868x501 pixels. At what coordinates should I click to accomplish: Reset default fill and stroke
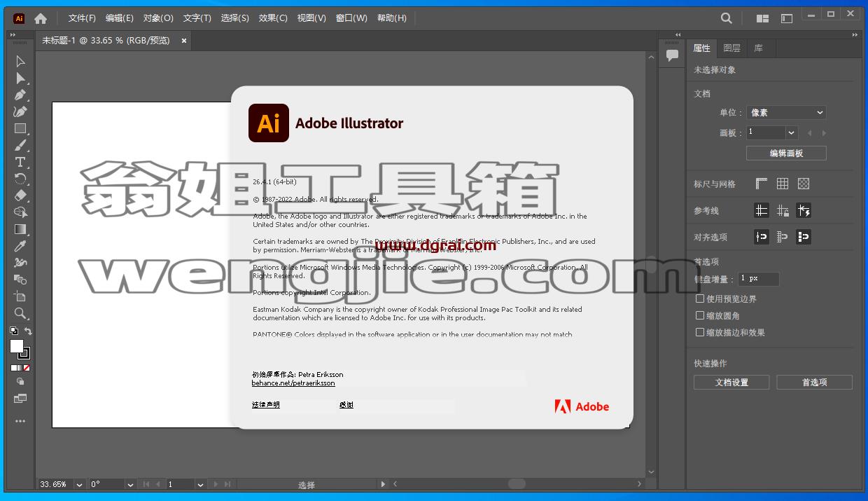click(x=13, y=331)
